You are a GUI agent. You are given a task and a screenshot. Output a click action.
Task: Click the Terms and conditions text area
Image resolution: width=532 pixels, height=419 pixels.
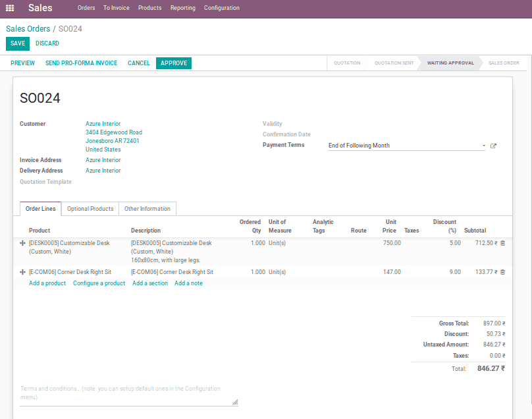[128, 393]
